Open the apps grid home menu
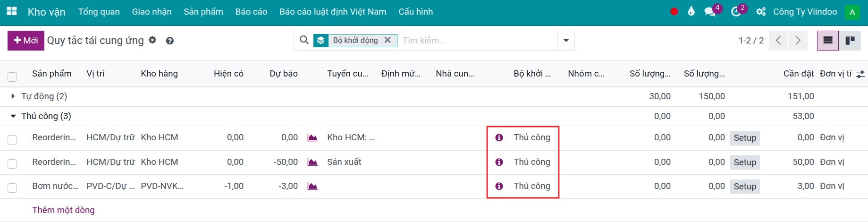 tap(12, 11)
